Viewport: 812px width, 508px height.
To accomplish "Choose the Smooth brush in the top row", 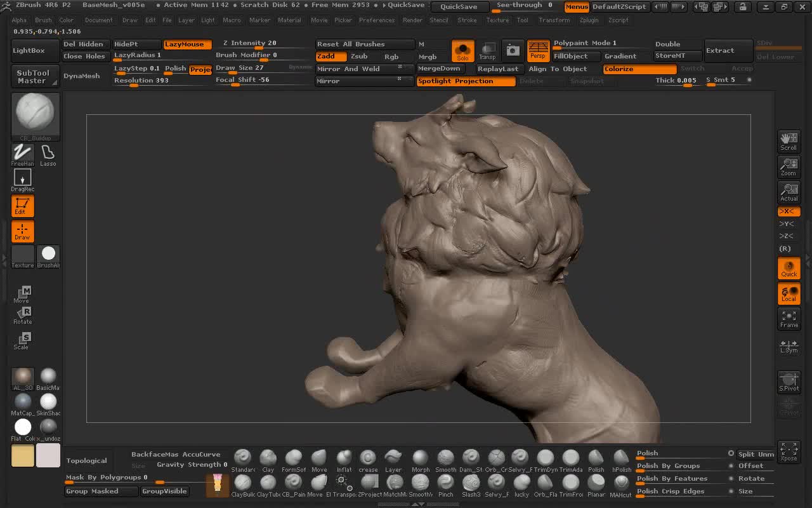I will click(x=445, y=461).
